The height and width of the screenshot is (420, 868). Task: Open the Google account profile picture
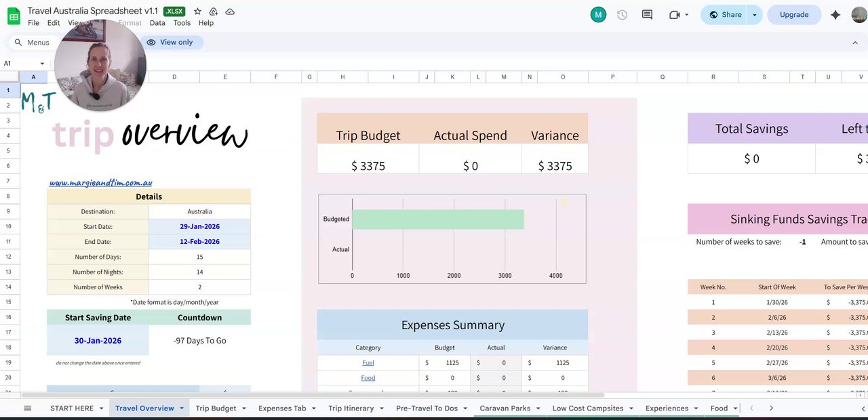[860, 15]
